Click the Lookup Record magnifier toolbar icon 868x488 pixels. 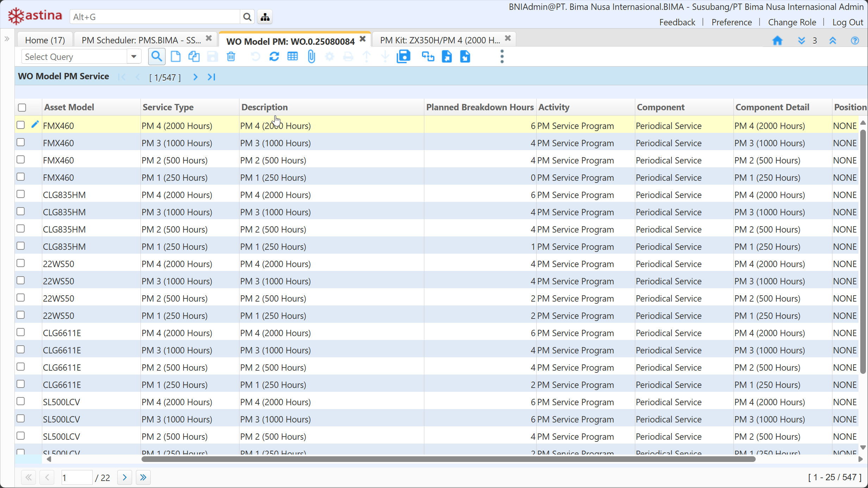coord(157,57)
